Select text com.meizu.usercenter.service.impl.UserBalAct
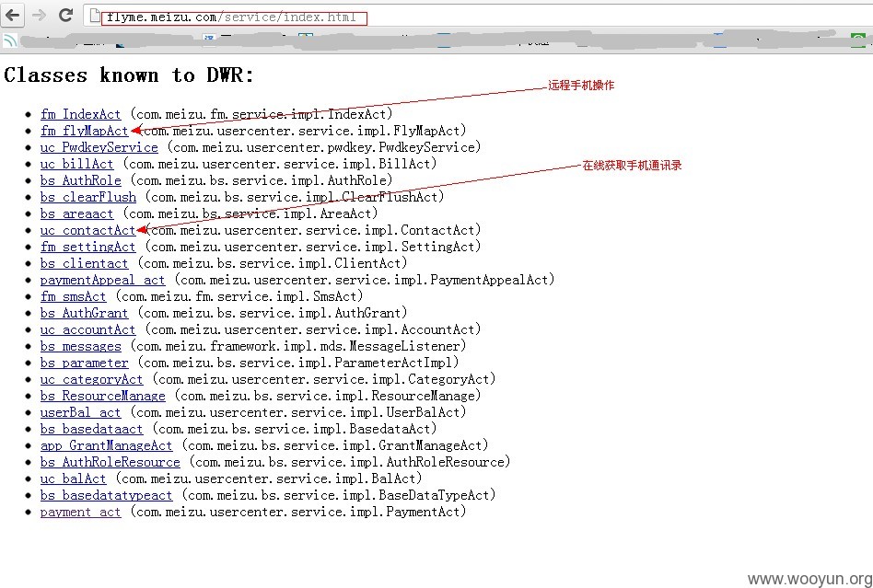Screen dimensions: 873x588 (x=297, y=413)
